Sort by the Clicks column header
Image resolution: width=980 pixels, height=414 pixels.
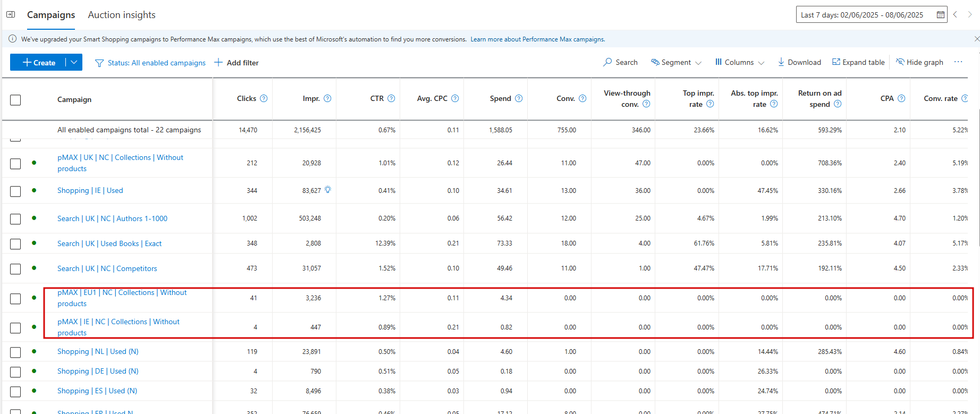[x=247, y=98]
